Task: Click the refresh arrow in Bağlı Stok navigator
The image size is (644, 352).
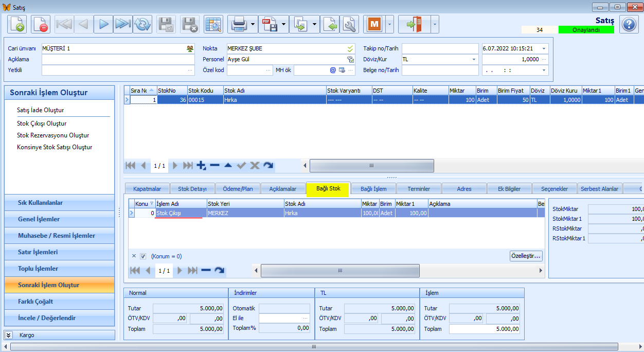Action: 219,270
